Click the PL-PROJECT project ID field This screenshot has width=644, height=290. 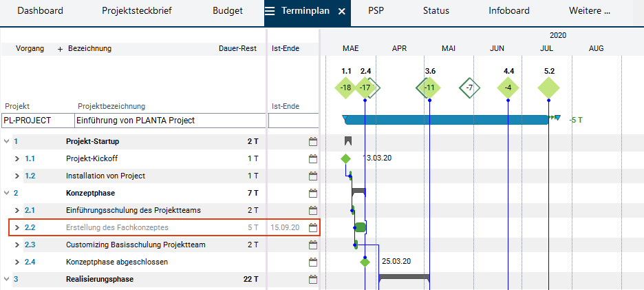tap(37, 121)
